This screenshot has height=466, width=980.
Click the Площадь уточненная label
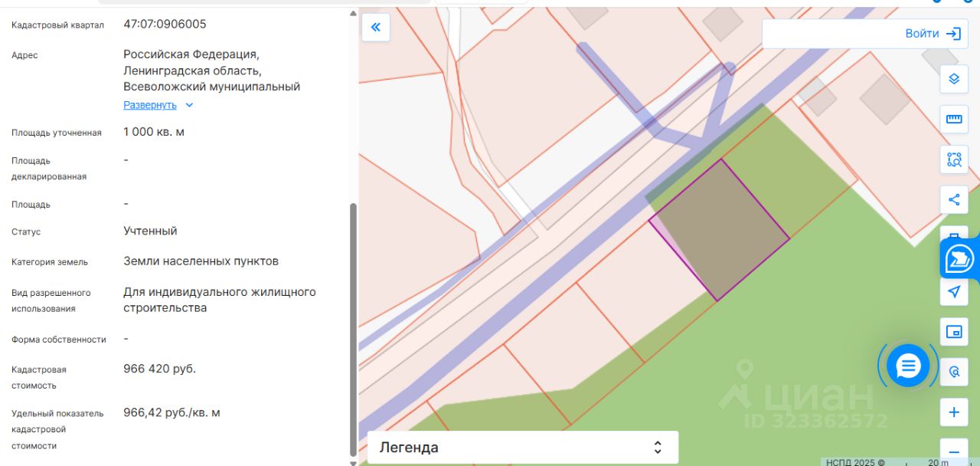point(57,133)
